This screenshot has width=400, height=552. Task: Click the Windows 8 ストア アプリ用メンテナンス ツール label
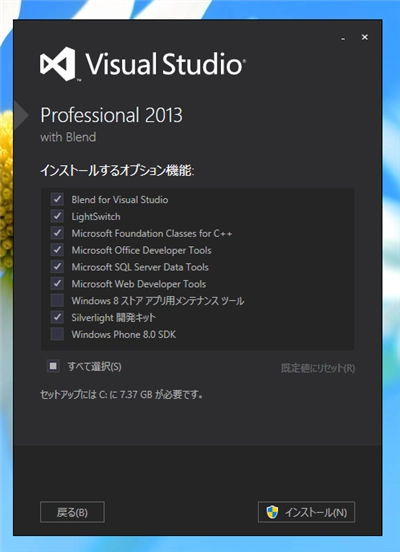[x=158, y=301]
